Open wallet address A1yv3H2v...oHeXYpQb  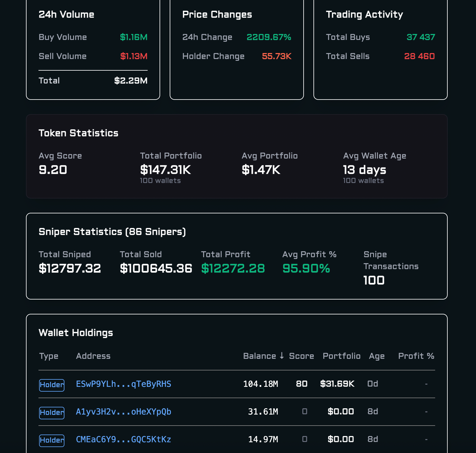pos(123,412)
